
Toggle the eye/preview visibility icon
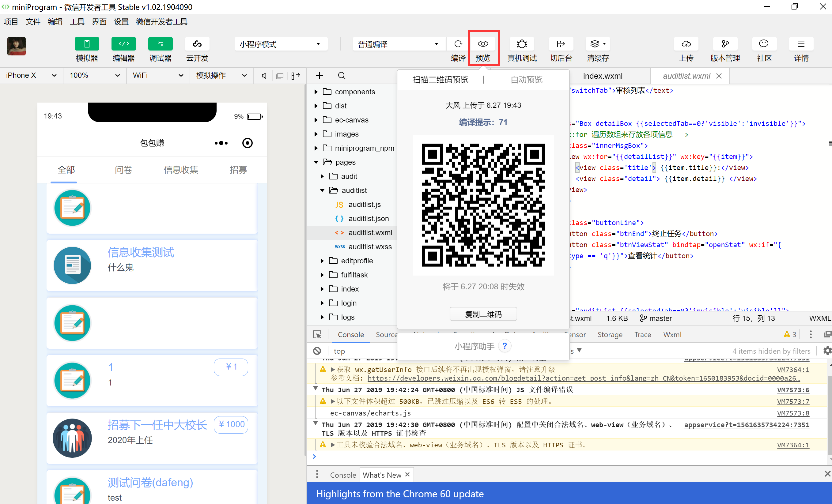484,45
